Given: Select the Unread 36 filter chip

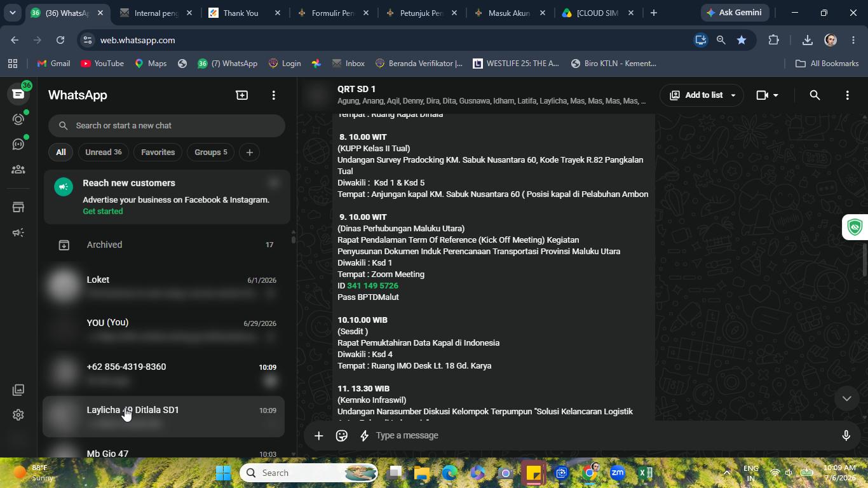Looking at the screenshot, I should [104, 152].
